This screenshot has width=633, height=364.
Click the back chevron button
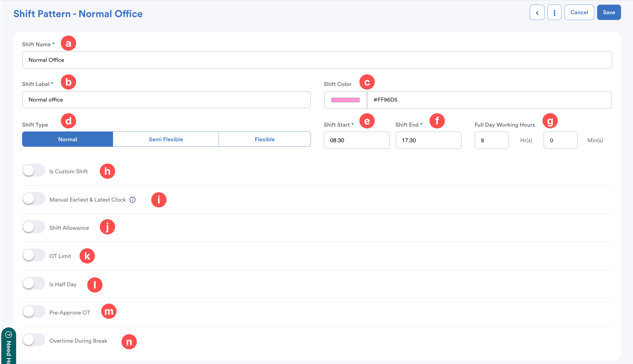pyautogui.click(x=537, y=12)
